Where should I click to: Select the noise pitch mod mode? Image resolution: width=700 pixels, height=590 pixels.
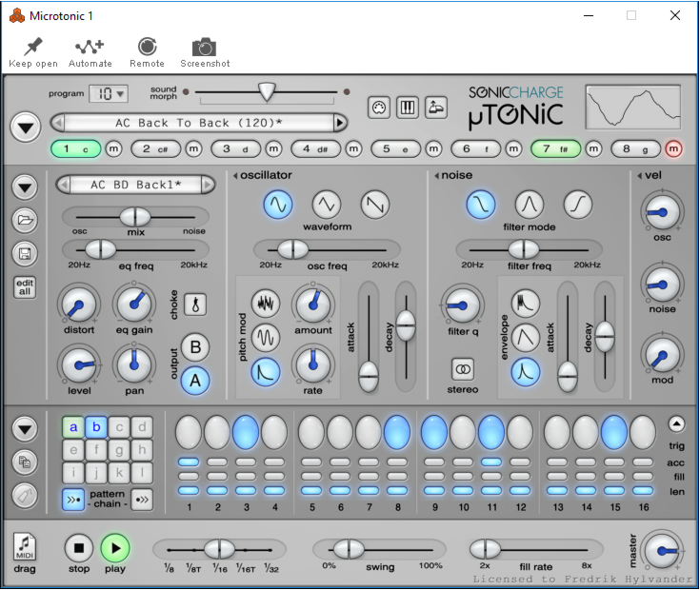(x=266, y=304)
